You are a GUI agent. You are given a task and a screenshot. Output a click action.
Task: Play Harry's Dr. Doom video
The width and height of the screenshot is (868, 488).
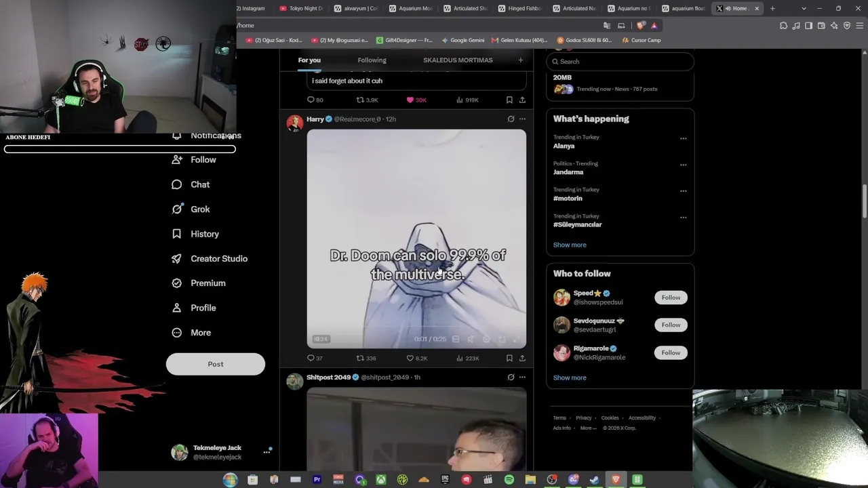(416, 239)
